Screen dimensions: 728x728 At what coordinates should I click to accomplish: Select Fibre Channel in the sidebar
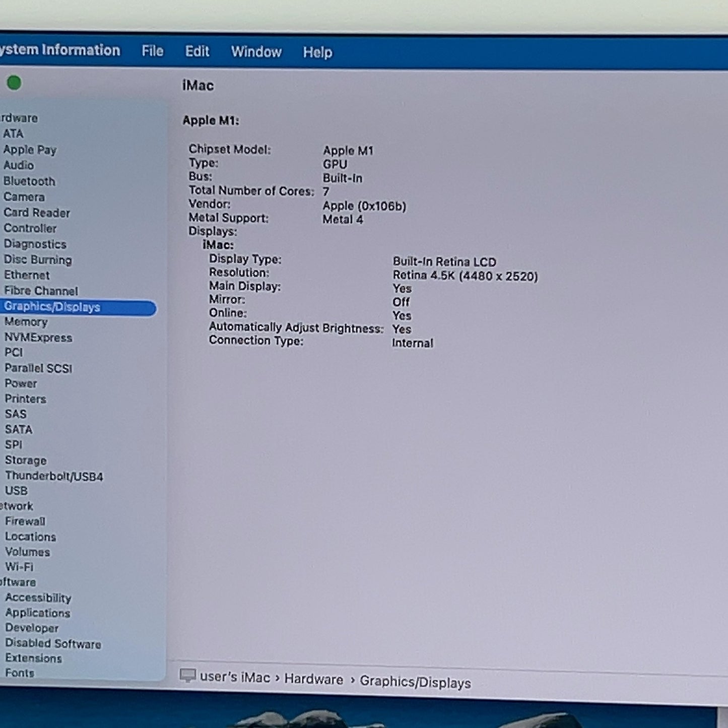click(x=41, y=291)
